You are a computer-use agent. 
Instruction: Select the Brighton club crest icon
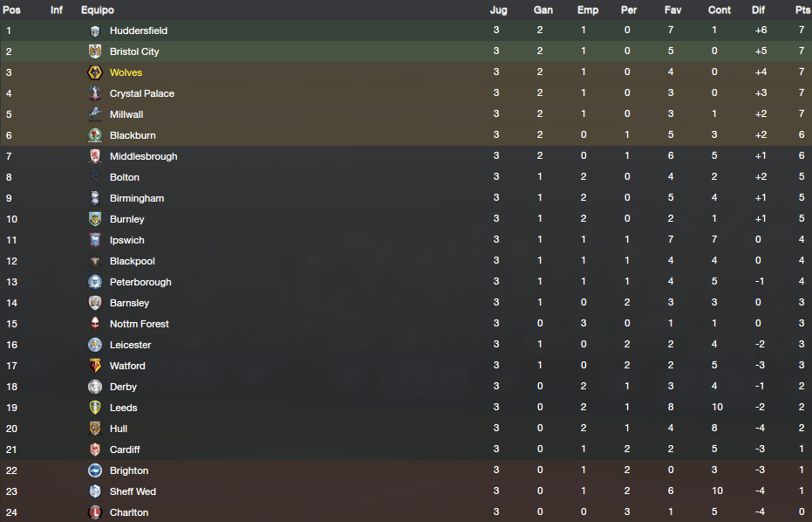click(95, 470)
